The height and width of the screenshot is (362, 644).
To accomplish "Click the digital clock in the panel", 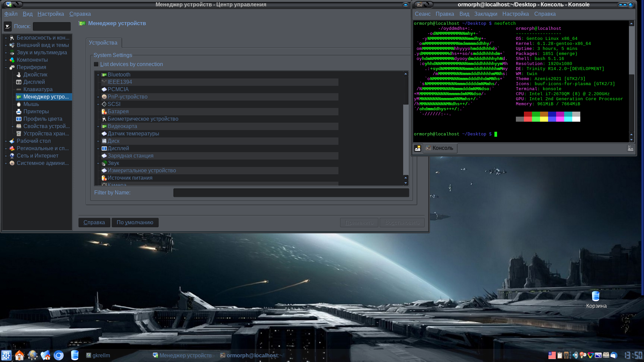I will tap(633, 355).
